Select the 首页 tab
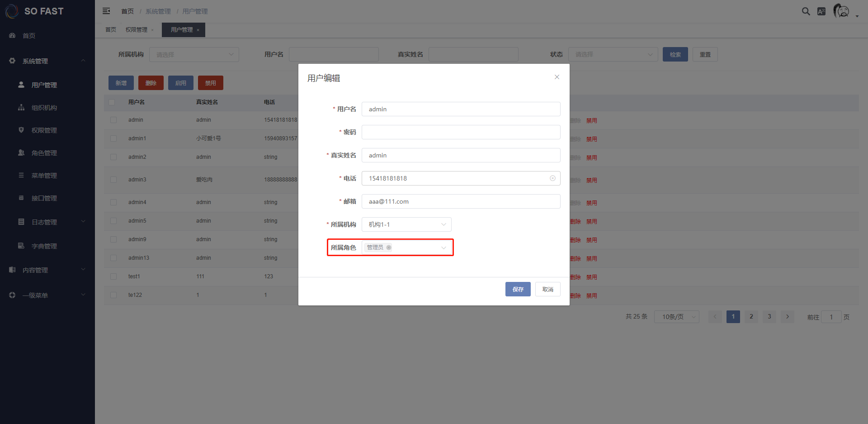This screenshot has width=868, height=424. tap(110, 29)
